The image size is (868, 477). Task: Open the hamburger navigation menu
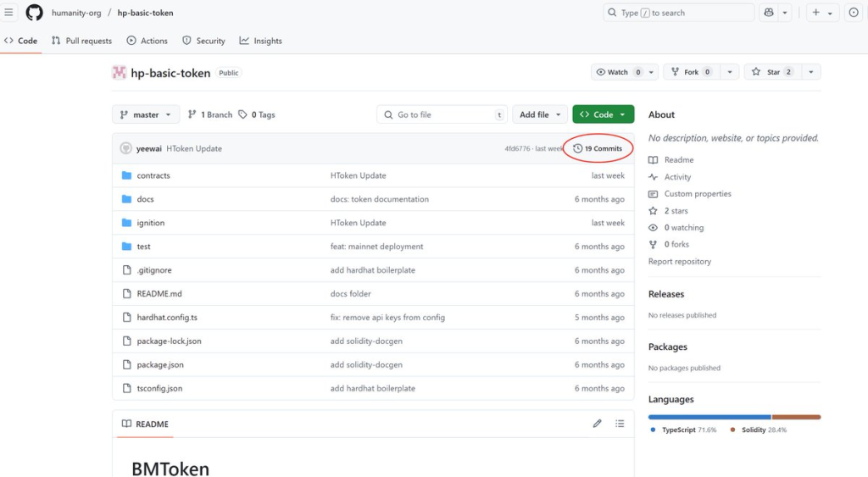tap(8, 12)
